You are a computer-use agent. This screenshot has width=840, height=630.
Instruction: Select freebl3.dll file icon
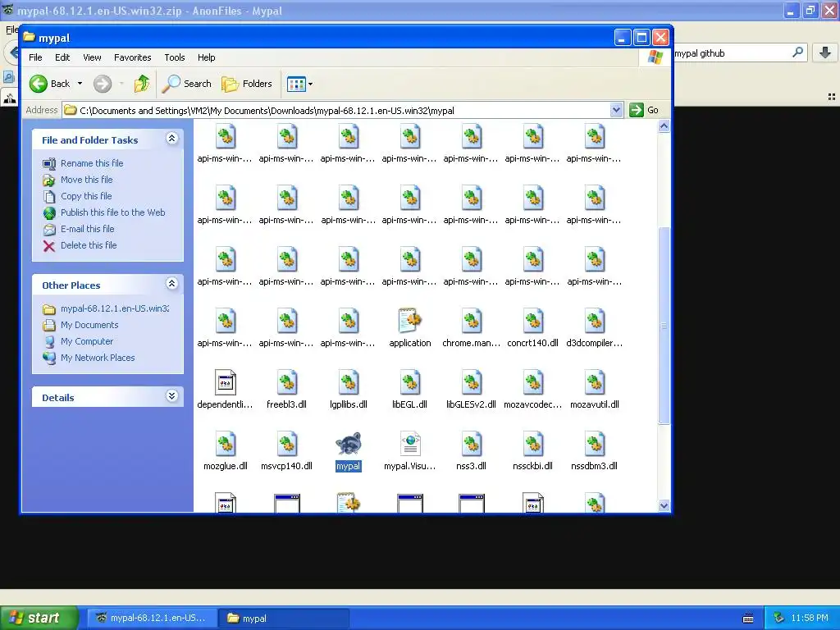286,382
